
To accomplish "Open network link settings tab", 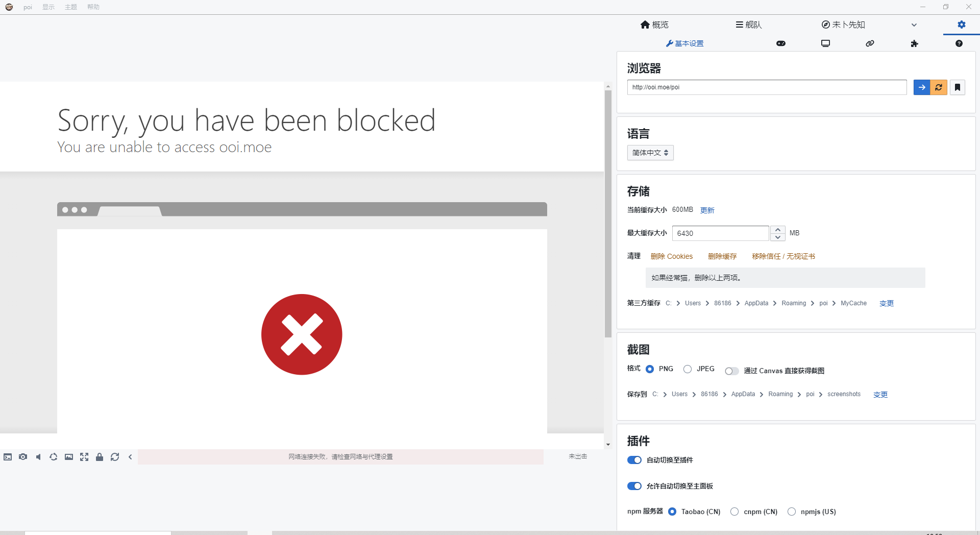I will pos(870,43).
